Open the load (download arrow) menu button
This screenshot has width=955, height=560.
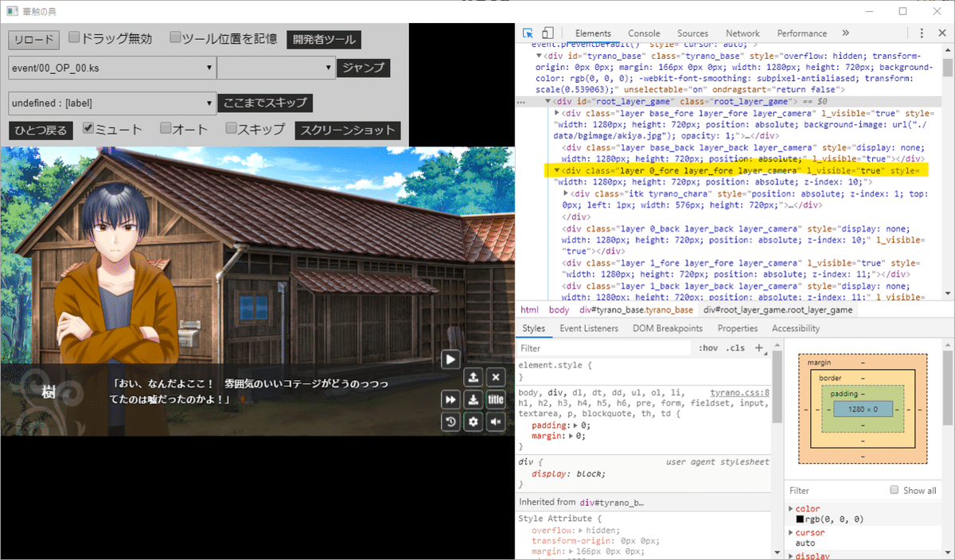point(473,399)
